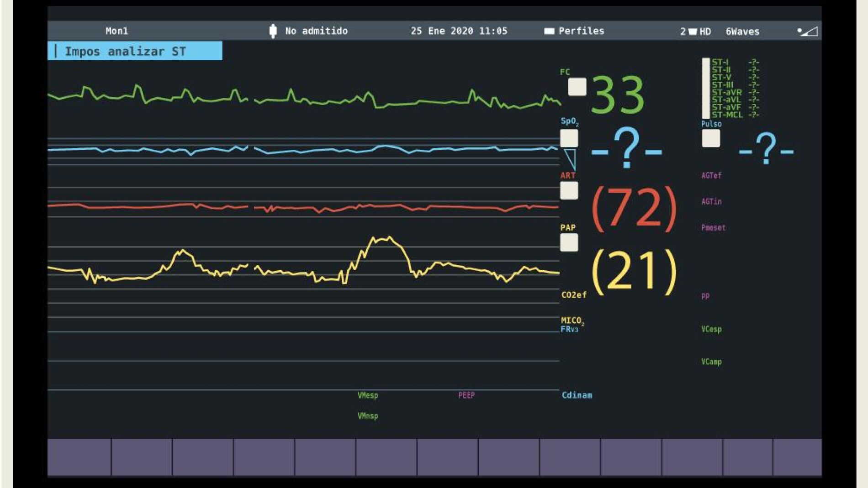Open the Perfiles profiles menu
Screen dimensions: 868x488
581,31
